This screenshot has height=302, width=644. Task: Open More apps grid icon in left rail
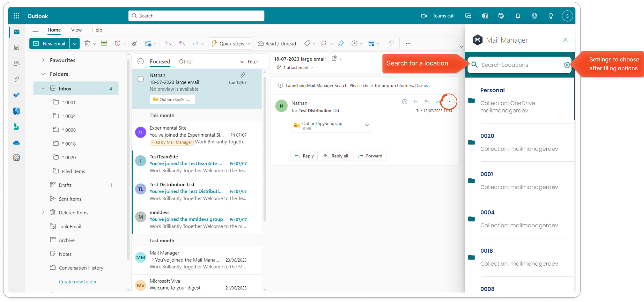coord(16,158)
